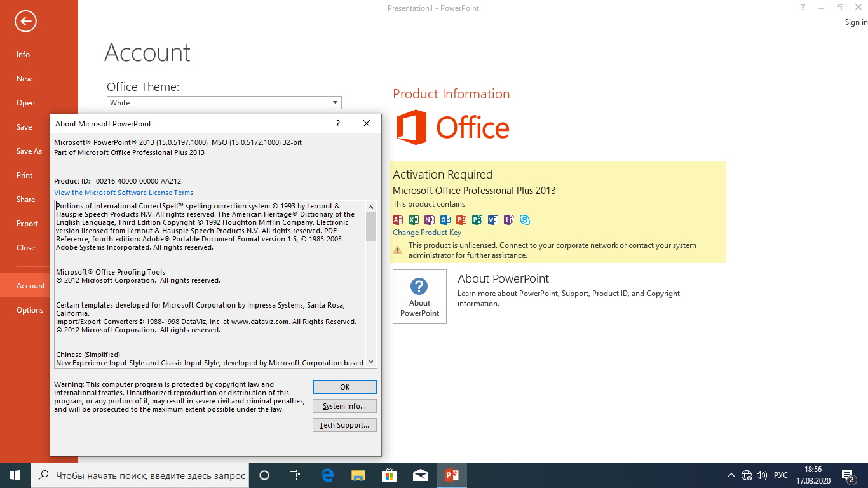Select Print in backstage menu
The width and height of the screenshot is (868, 488).
(25, 175)
